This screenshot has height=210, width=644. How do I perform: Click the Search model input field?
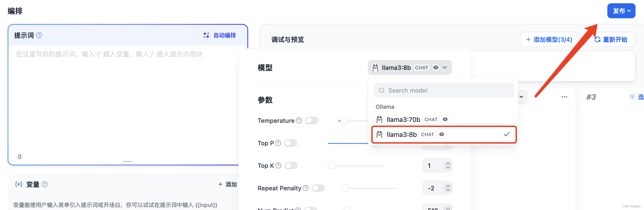[444, 90]
